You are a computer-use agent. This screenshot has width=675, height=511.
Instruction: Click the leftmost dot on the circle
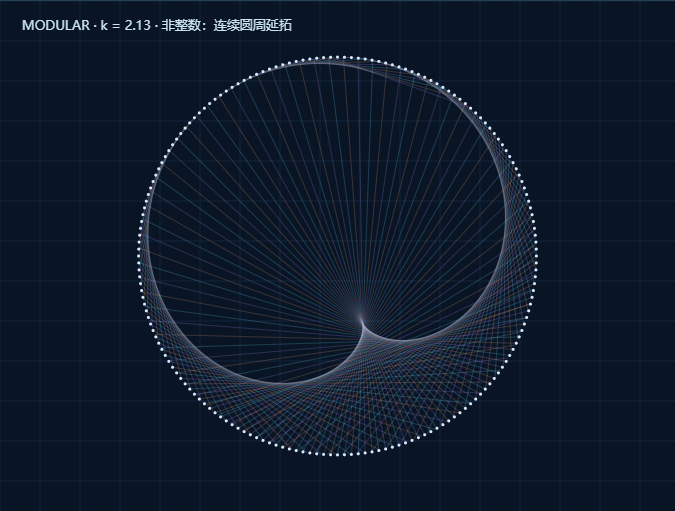tap(139, 256)
